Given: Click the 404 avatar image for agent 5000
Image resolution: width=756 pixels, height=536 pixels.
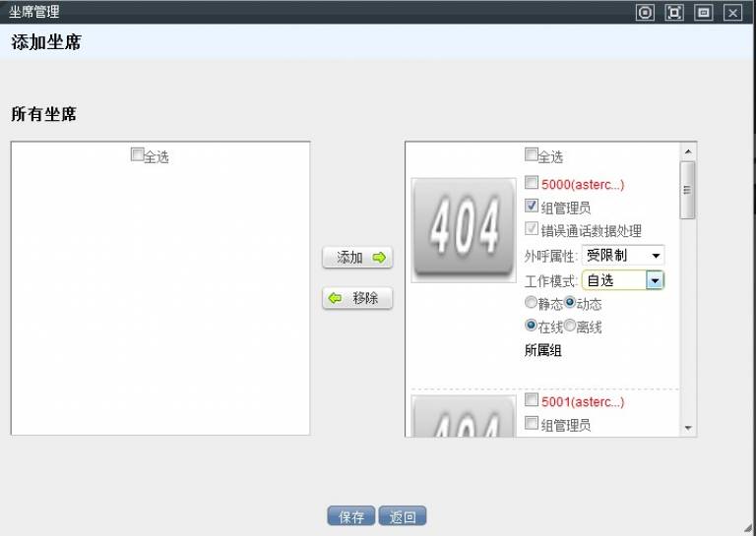Looking at the screenshot, I should click(x=463, y=229).
